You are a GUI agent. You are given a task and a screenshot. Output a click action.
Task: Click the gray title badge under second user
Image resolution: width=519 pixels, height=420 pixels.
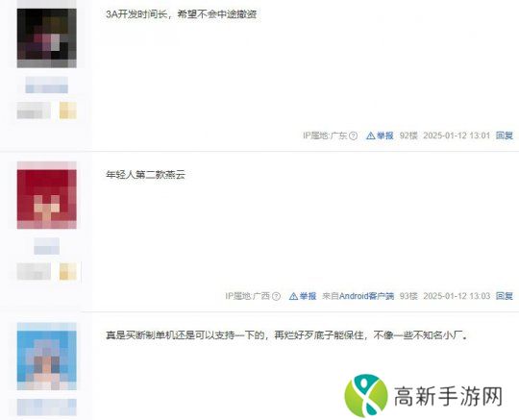[x=34, y=271]
